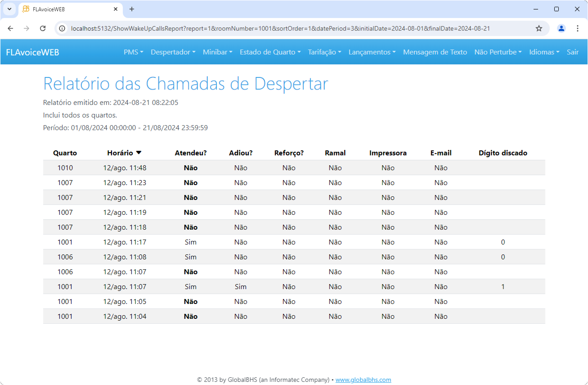Open the Despertador dropdown
Viewport: 588px width, 385px height.
tap(173, 52)
